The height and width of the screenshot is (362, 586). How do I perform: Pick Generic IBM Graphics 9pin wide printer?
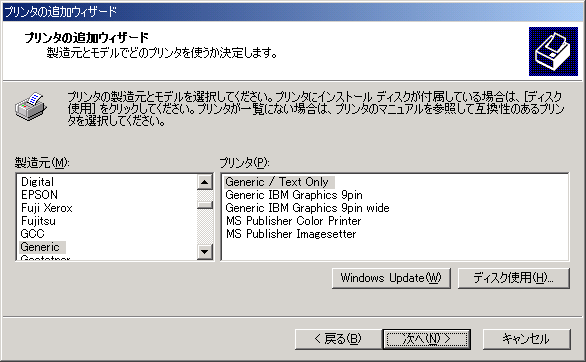click(x=307, y=208)
